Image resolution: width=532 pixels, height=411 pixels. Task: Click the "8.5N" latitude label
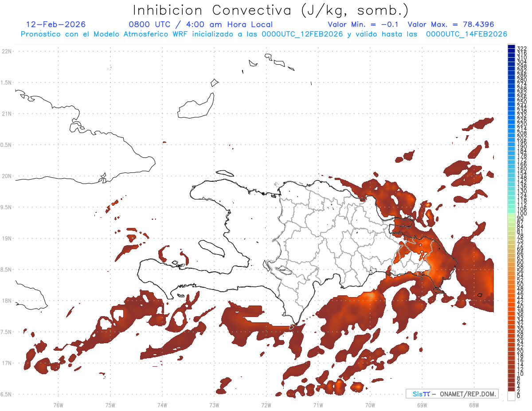click(7, 270)
